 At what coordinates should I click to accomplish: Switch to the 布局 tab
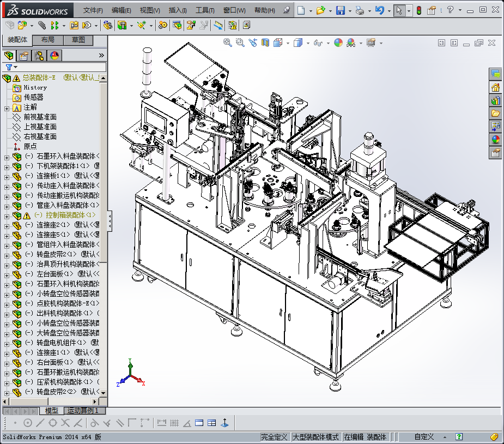[x=48, y=40]
